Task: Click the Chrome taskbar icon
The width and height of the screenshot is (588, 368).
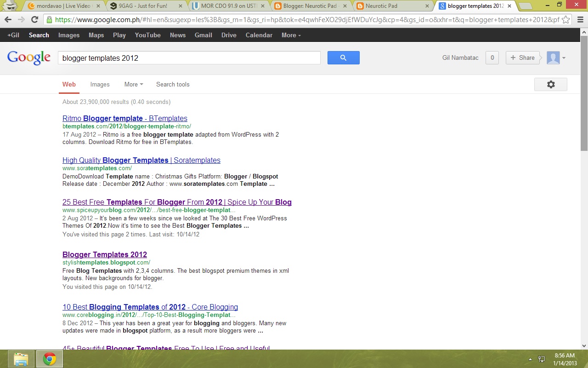Action: click(x=50, y=359)
